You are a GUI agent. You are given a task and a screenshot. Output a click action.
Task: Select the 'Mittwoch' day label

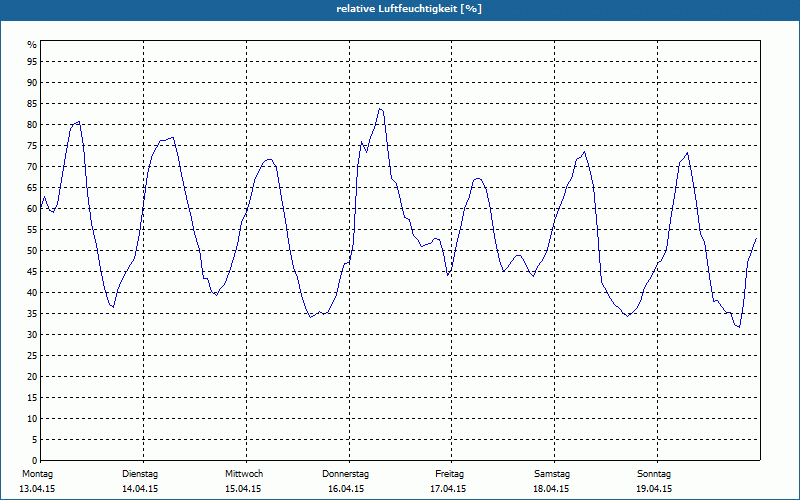coord(244,474)
